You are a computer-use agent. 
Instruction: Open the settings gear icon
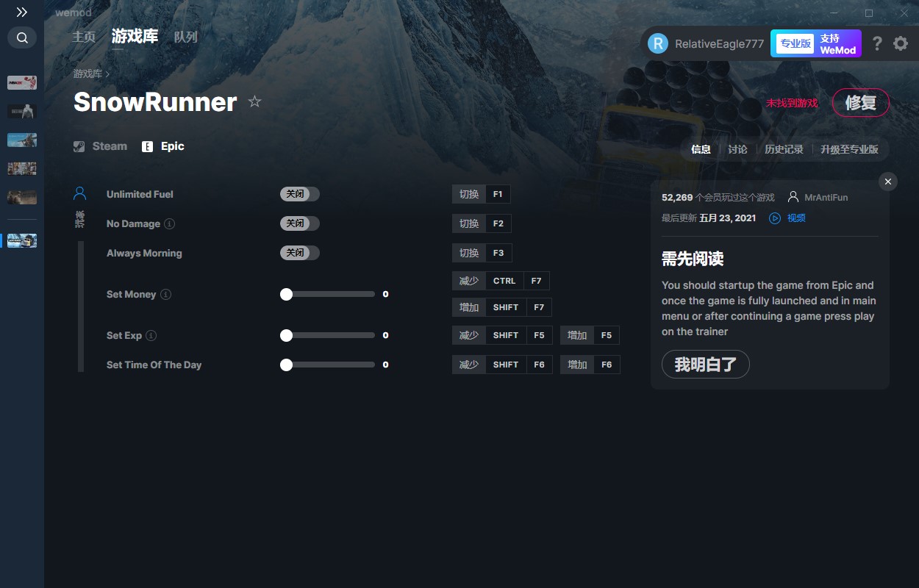point(901,43)
